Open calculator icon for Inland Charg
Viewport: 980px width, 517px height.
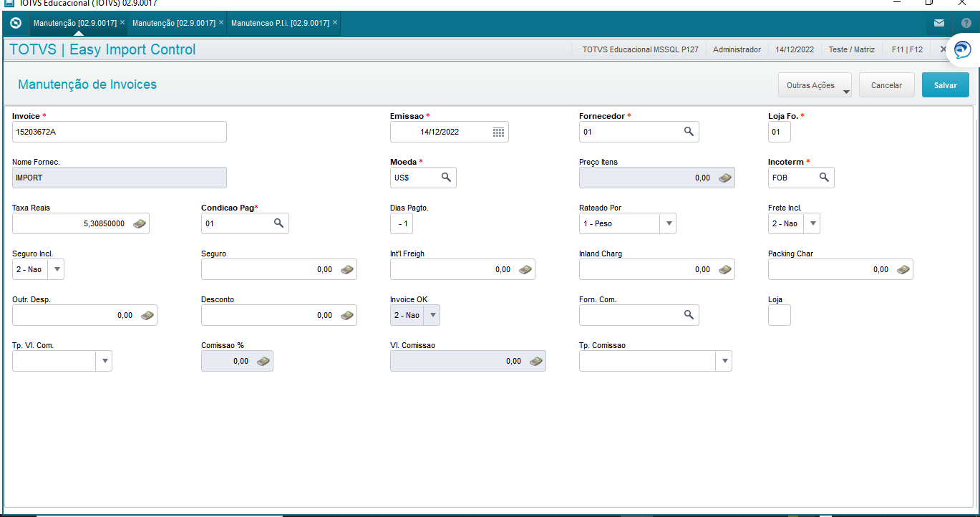pos(725,269)
